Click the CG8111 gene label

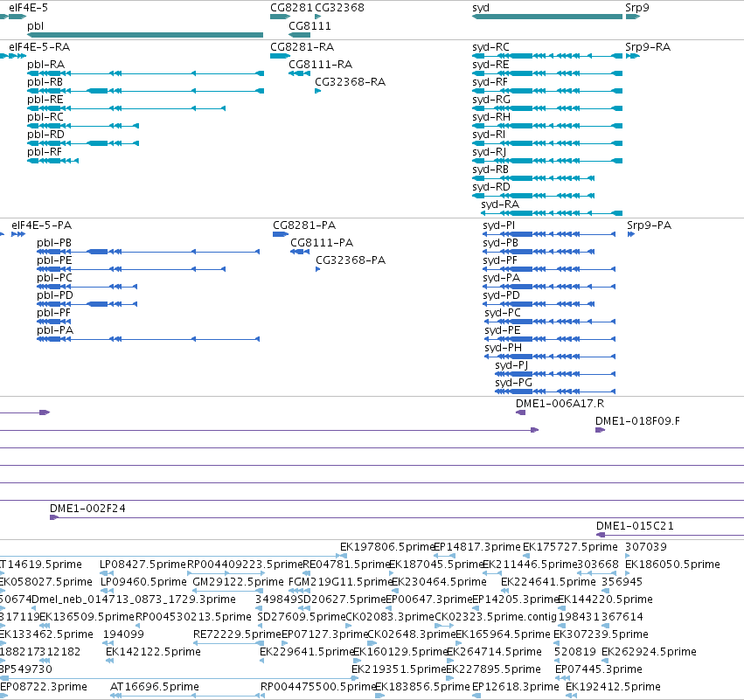[309, 26]
